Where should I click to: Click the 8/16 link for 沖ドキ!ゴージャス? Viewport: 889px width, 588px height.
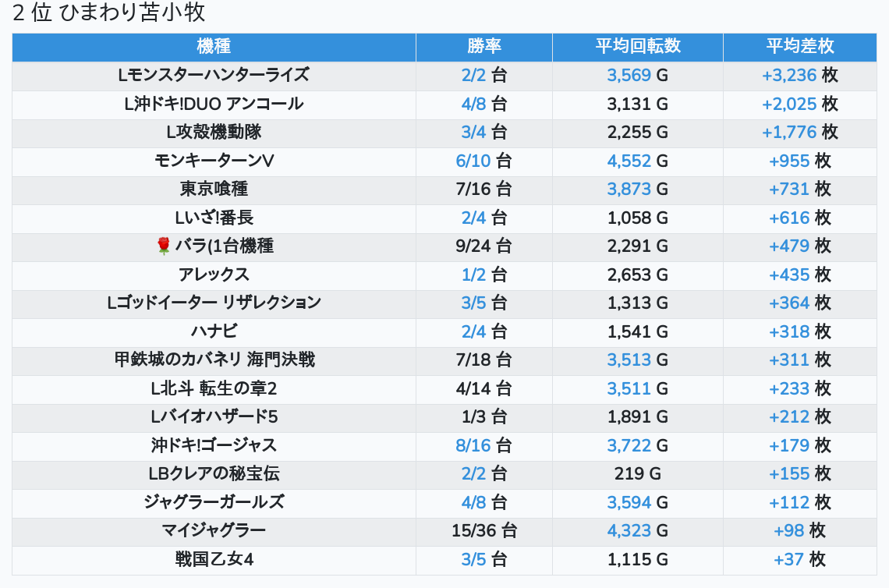click(x=473, y=446)
